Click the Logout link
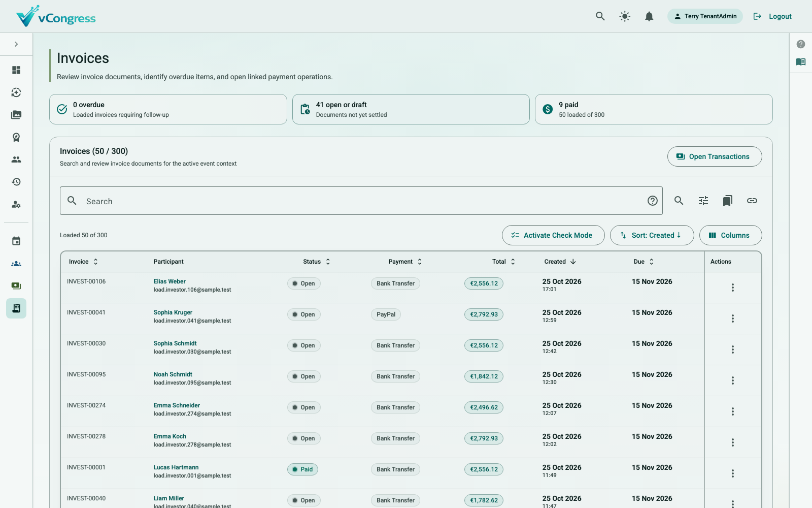The width and height of the screenshot is (812, 508). 772,16
